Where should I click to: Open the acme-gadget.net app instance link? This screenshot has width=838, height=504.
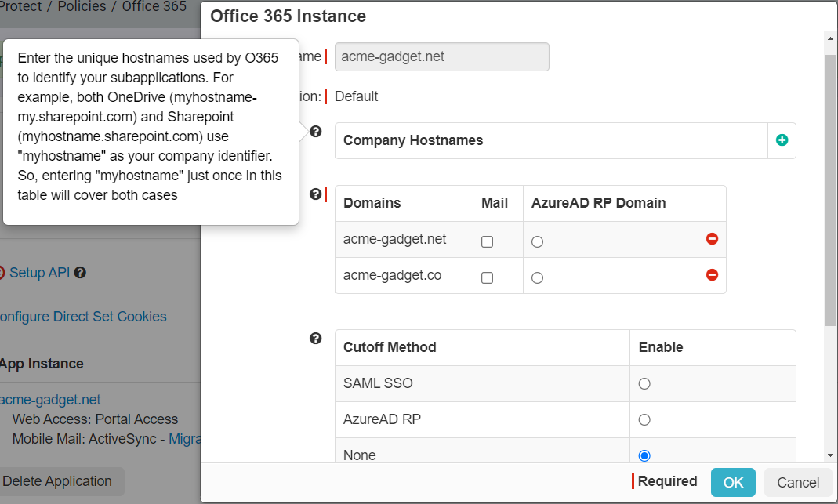[x=50, y=399]
